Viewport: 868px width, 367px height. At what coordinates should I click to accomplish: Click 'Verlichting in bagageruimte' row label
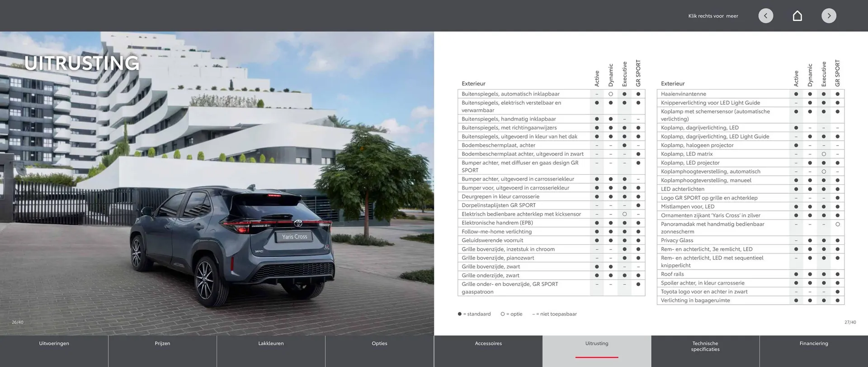695,300
